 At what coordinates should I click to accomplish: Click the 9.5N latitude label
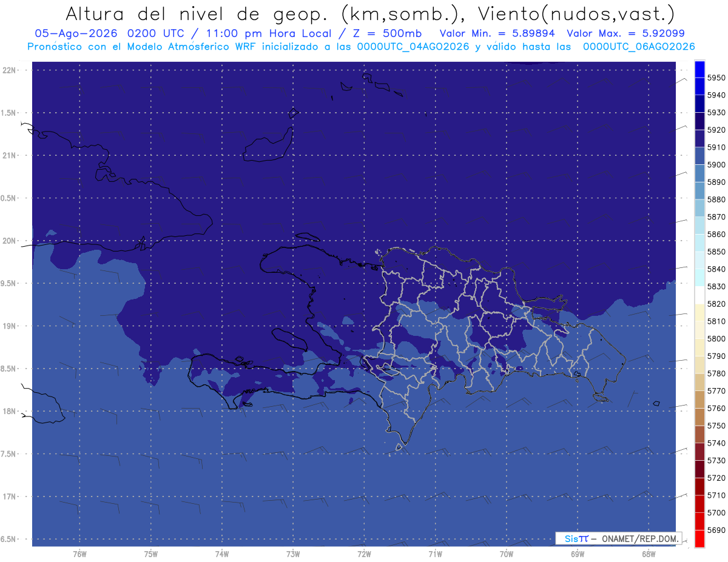pos(9,283)
